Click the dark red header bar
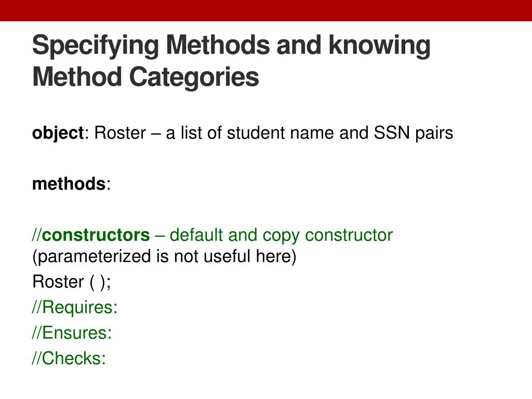The image size is (532, 399). click(x=266, y=10)
